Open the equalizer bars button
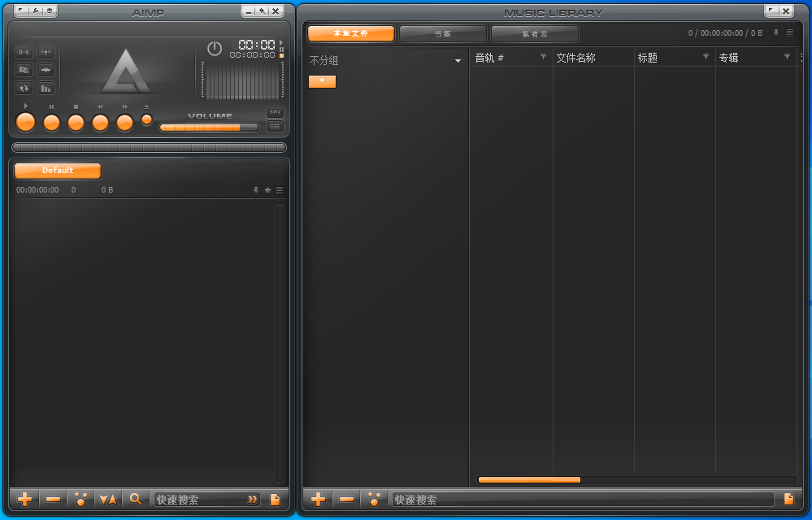 (x=46, y=88)
